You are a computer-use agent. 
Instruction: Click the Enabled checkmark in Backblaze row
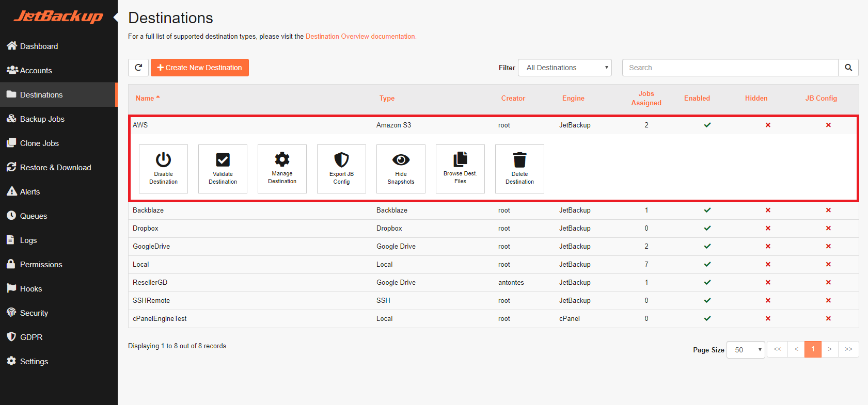[707, 210]
